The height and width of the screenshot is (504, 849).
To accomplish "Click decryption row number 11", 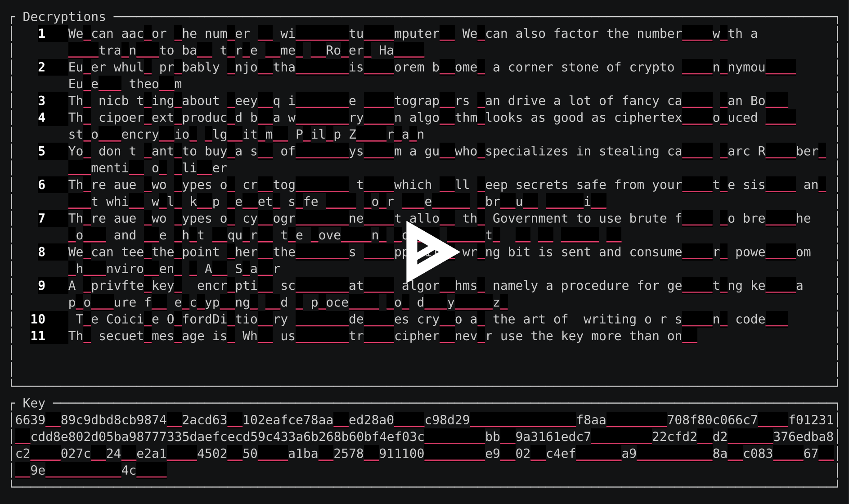I will pos(38,337).
